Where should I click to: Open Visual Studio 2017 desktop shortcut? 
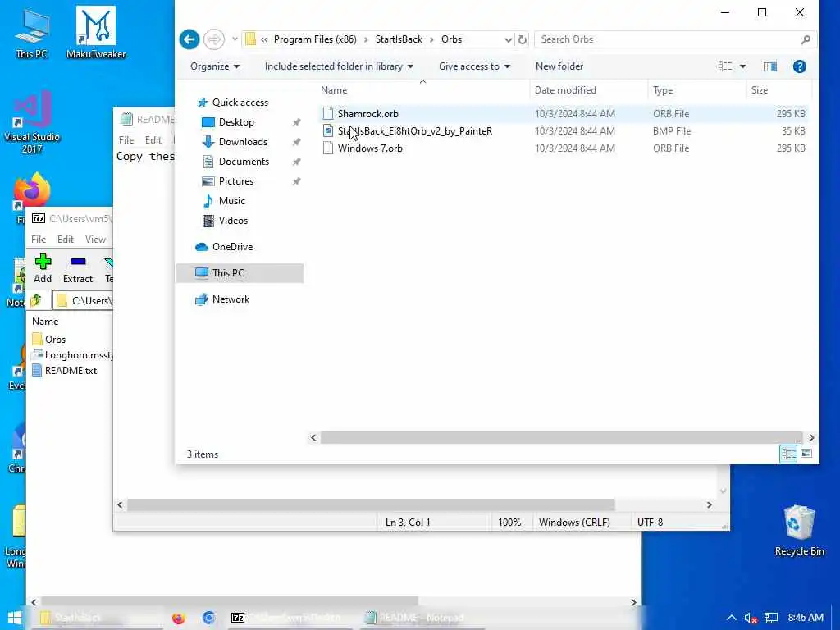tap(32, 122)
